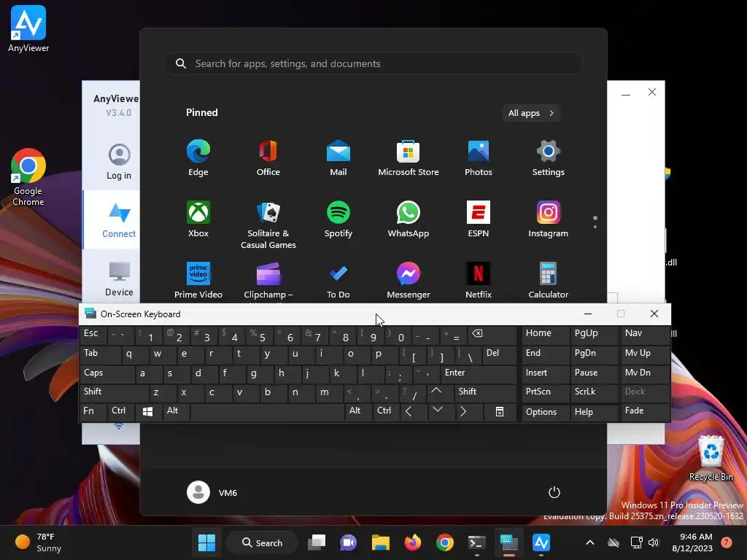
Task: Tap the Mv Up key on keyboard
Action: [x=645, y=354]
